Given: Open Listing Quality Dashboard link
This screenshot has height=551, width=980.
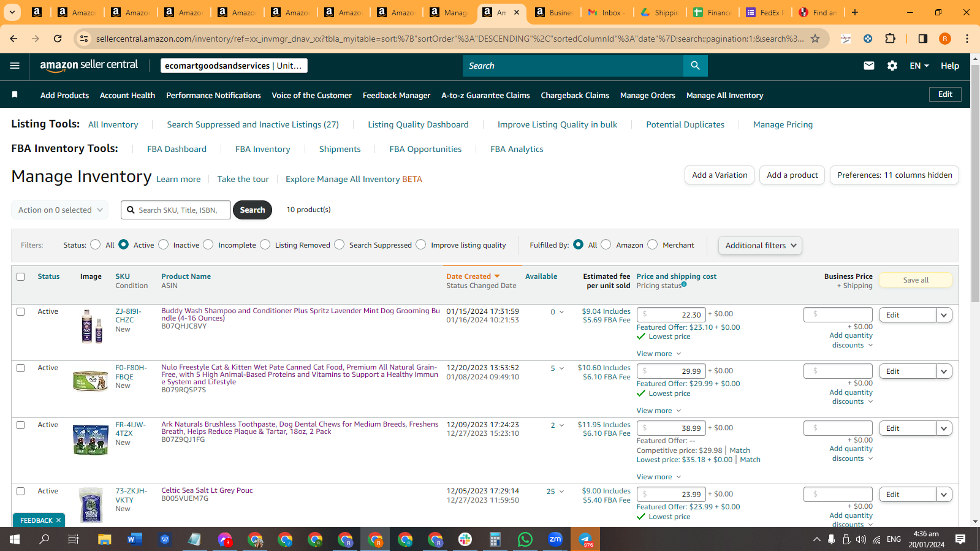Looking at the screenshot, I should click(x=418, y=124).
